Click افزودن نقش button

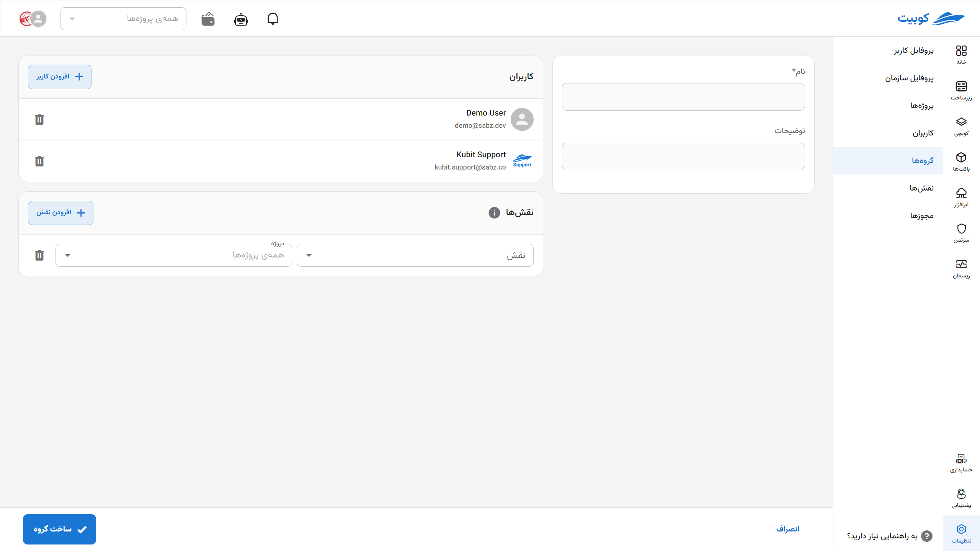click(60, 213)
